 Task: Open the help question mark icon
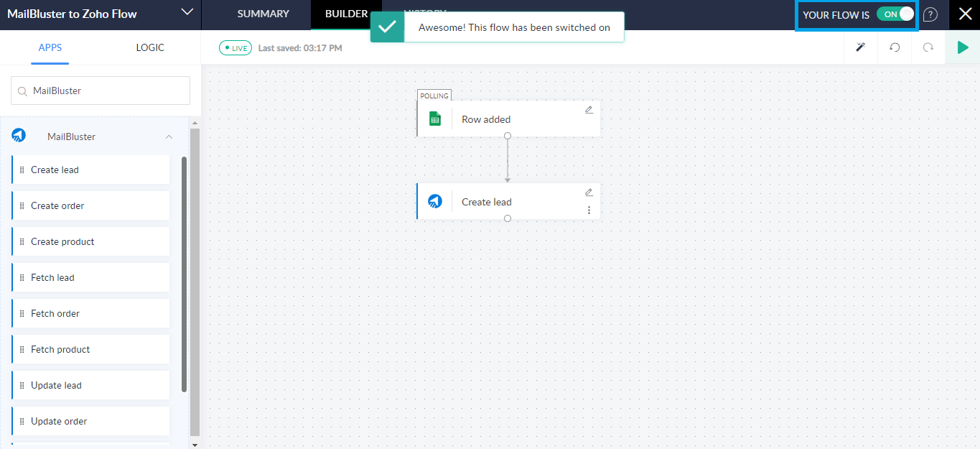pos(930,14)
